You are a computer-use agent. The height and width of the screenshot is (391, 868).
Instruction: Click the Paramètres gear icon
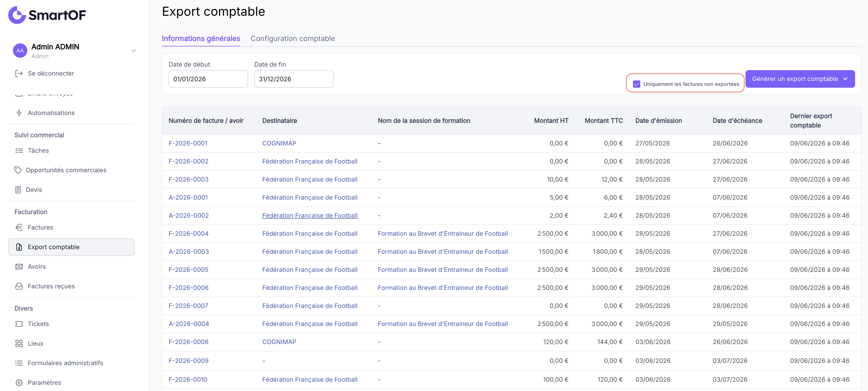coord(19,382)
